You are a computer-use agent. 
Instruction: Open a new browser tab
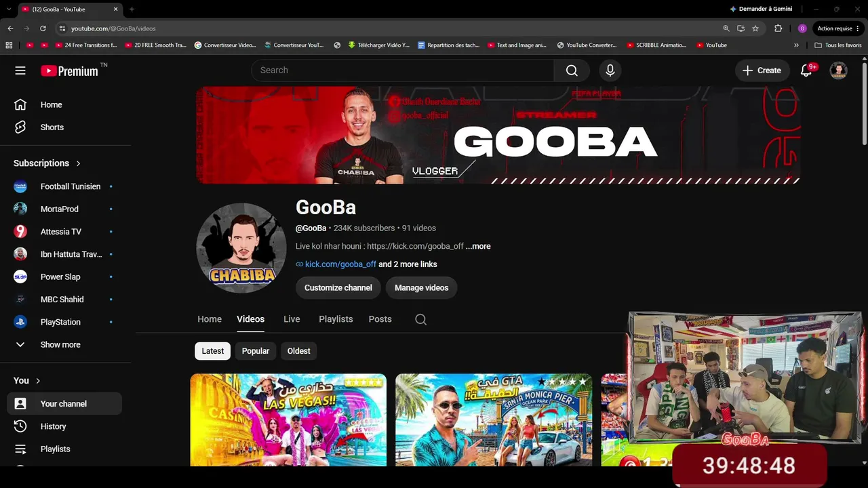tap(132, 9)
